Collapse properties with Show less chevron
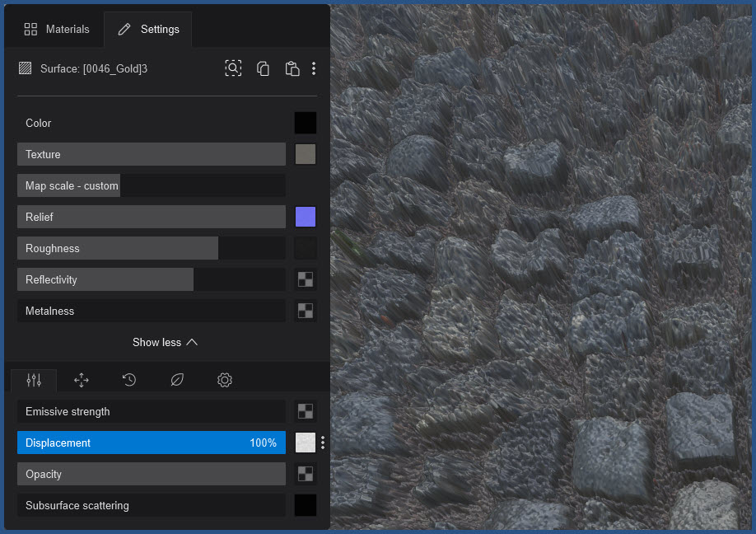The height and width of the screenshot is (534, 756). [165, 342]
